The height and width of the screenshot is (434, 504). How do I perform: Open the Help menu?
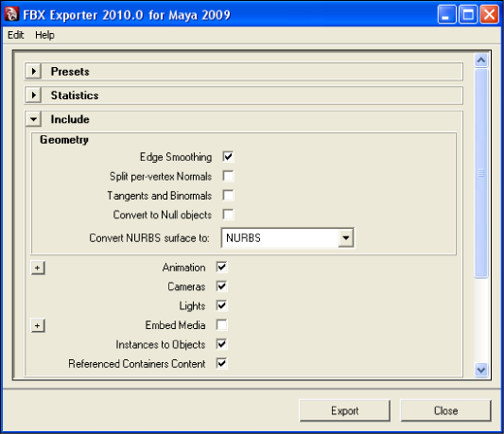(44, 35)
